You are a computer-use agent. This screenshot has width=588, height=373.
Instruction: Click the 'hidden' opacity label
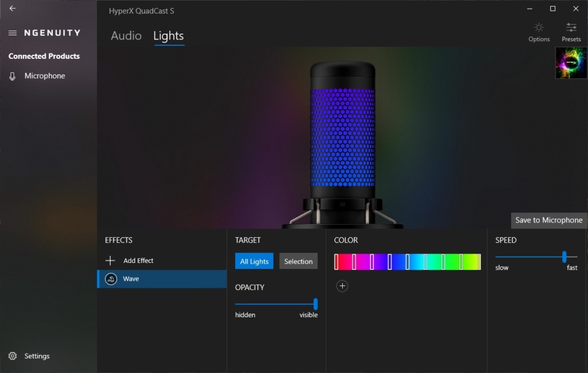coord(245,315)
